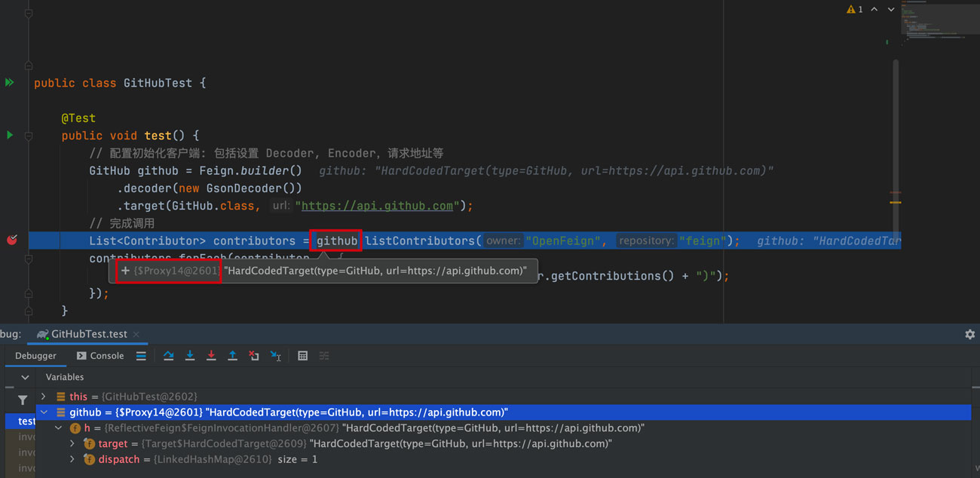980x478 pixels.
Task: Click the filter funnel in the Frames pane
Action: click(23, 400)
